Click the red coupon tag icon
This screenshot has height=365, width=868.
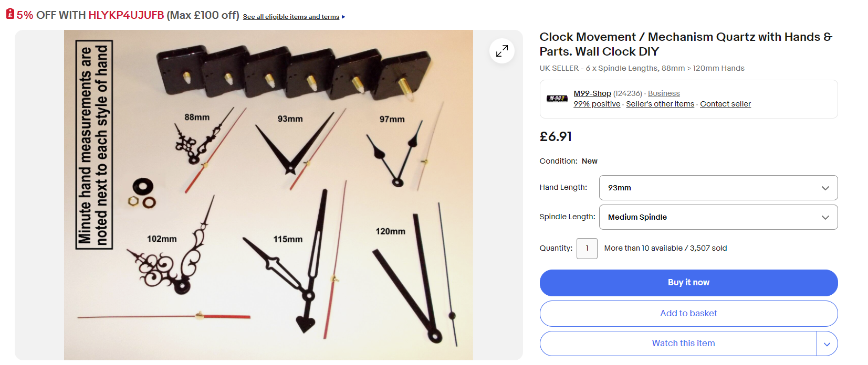coord(10,14)
